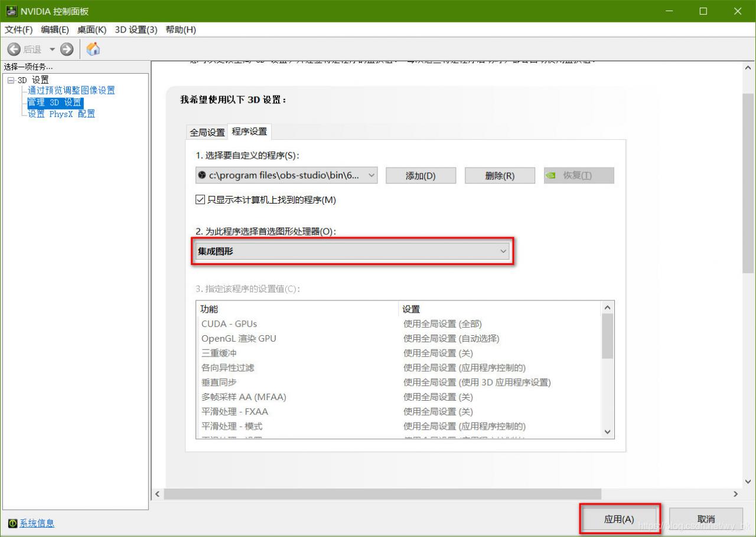Click main panel horizontal scroll right arrow
Screen dimensions: 756x537
tap(736, 494)
